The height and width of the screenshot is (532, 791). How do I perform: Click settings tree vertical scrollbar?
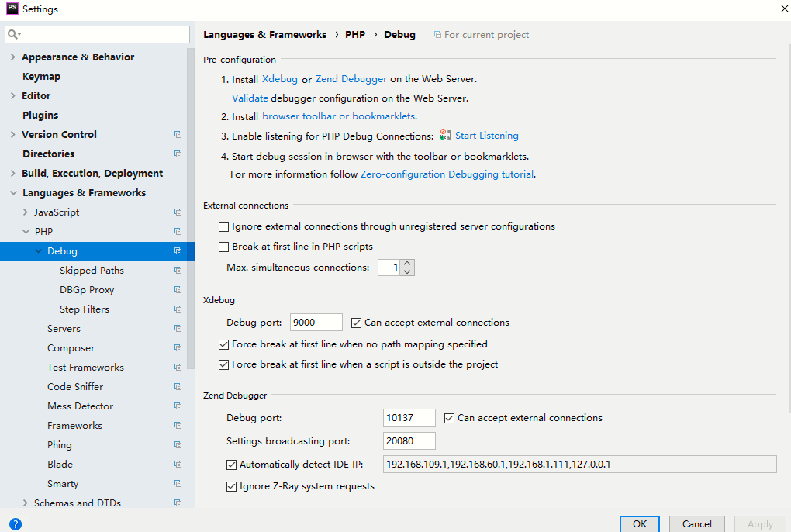[x=191, y=209]
